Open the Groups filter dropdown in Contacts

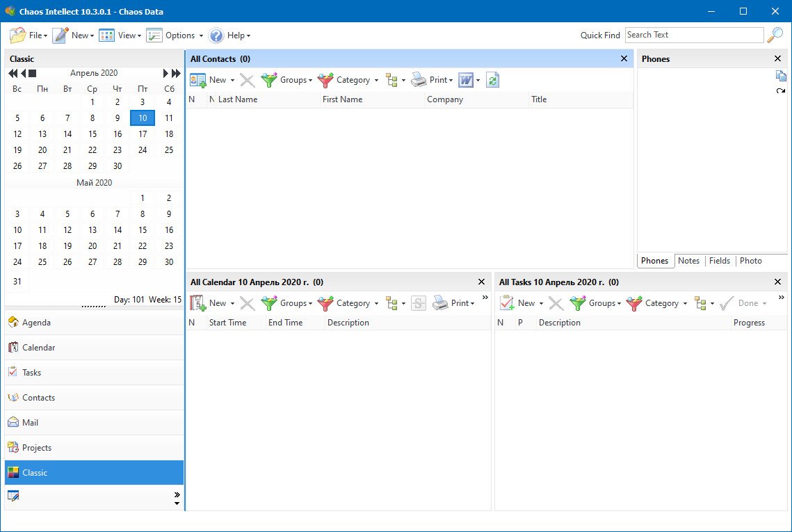click(x=287, y=80)
